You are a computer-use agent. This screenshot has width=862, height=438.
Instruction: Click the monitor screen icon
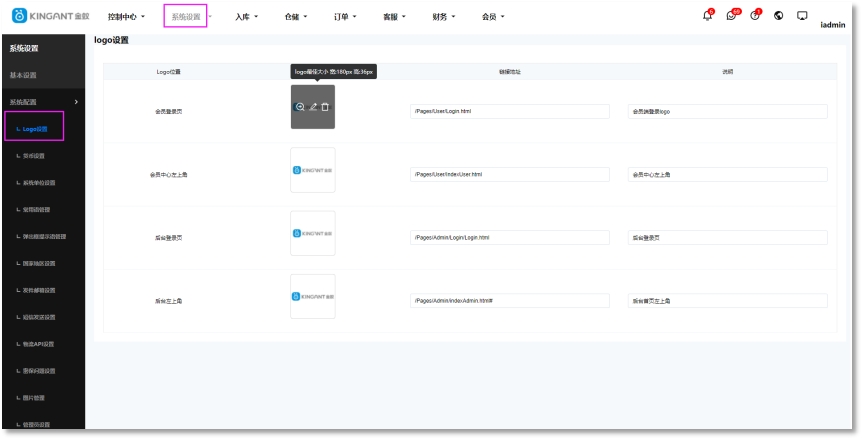(x=802, y=15)
